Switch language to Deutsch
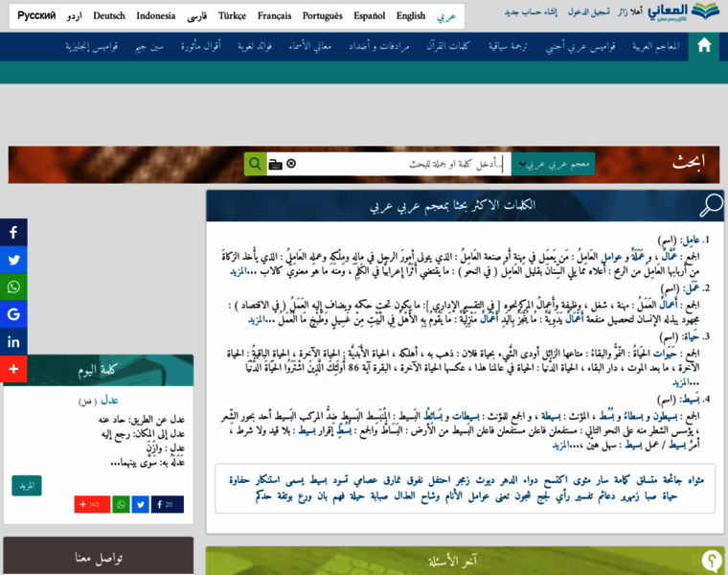 (x=109, y=15)
